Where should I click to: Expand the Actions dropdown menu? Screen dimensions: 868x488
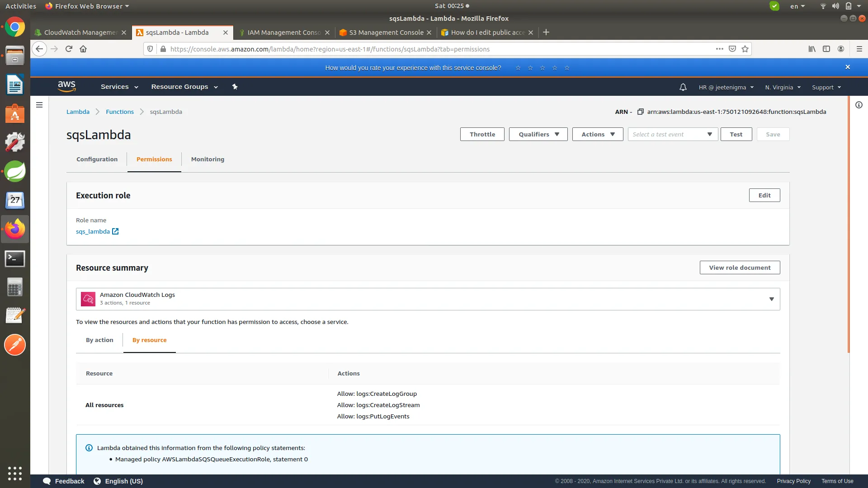tap(597, 134)
